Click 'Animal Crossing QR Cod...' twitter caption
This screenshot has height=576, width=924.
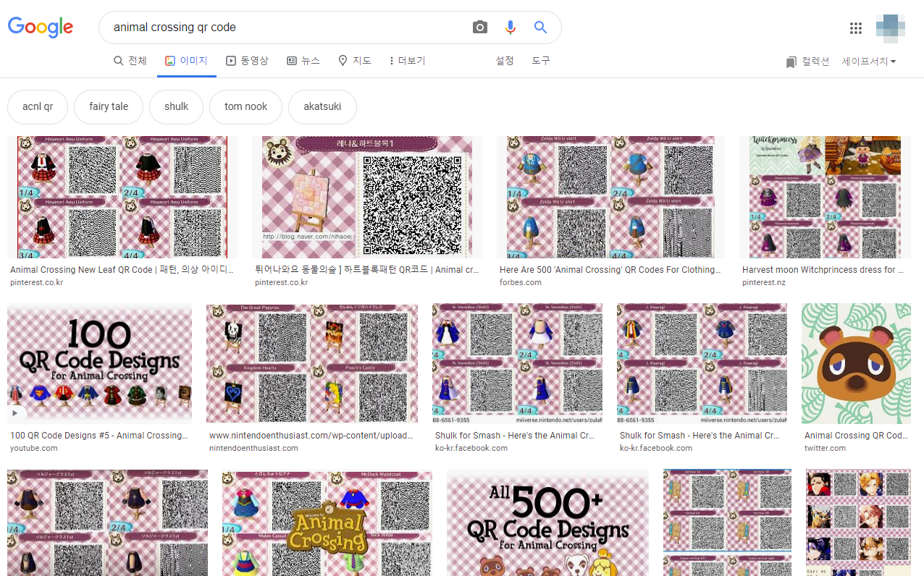856,436
